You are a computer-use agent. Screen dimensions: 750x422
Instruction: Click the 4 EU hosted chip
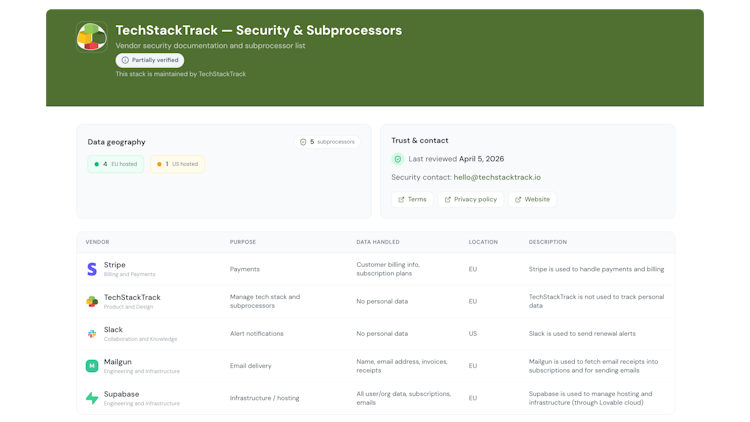click(116, 164)
